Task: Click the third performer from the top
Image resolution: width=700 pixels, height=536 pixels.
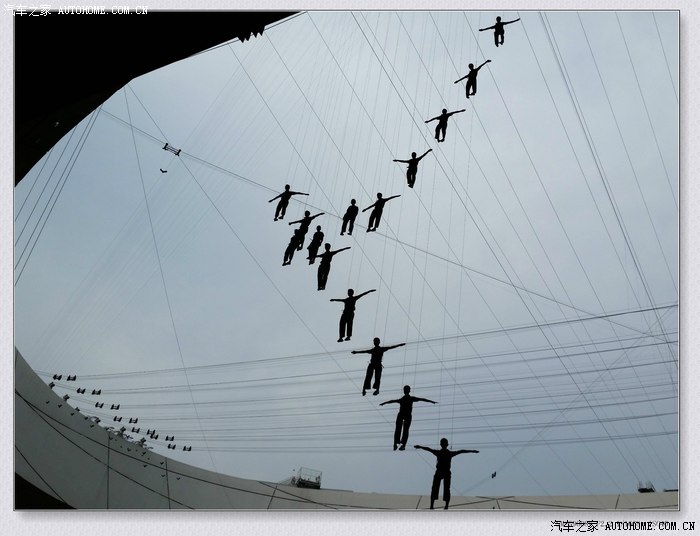Action: click(442, 124)
